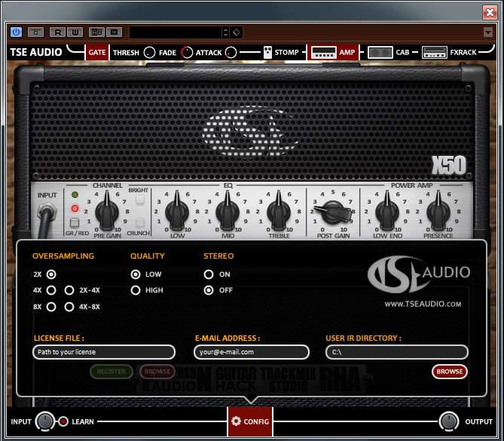Click the PRESENCE knob

click(438, 212)
